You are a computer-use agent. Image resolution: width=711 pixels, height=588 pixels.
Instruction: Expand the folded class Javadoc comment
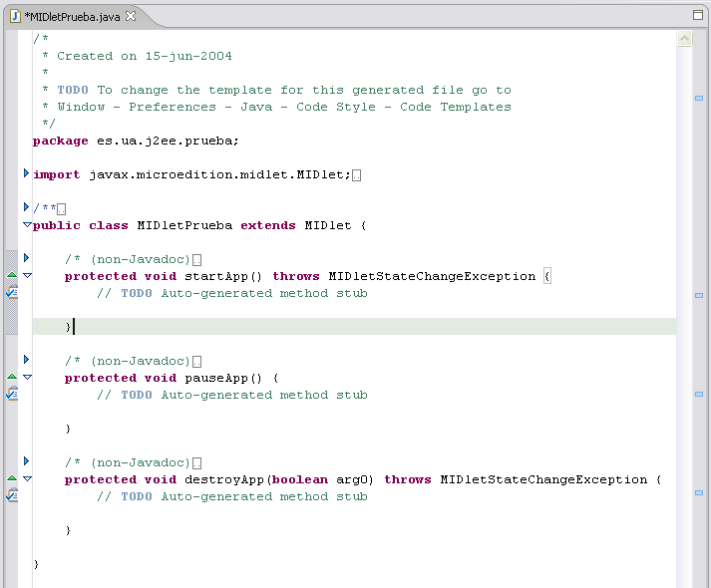pos(26,207)
